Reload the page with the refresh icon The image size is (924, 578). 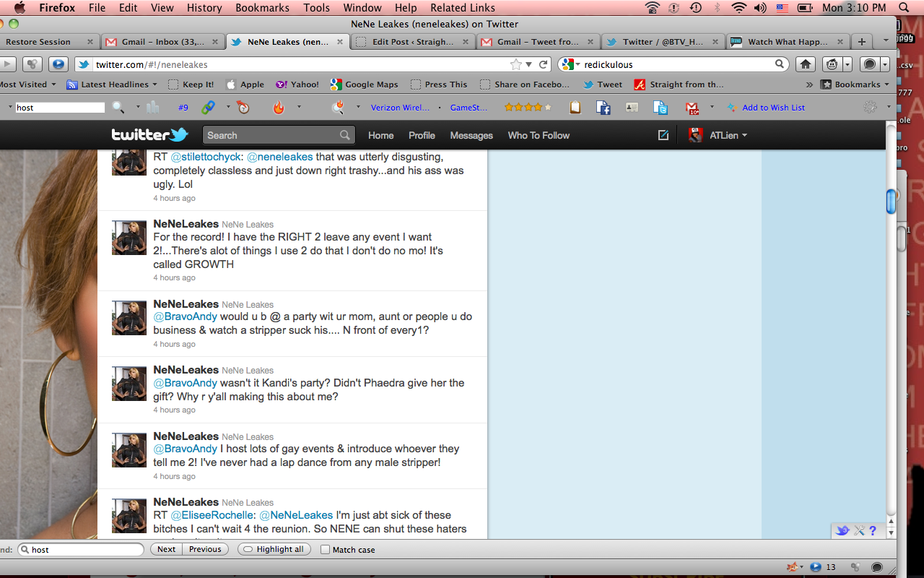pos(544,64)
